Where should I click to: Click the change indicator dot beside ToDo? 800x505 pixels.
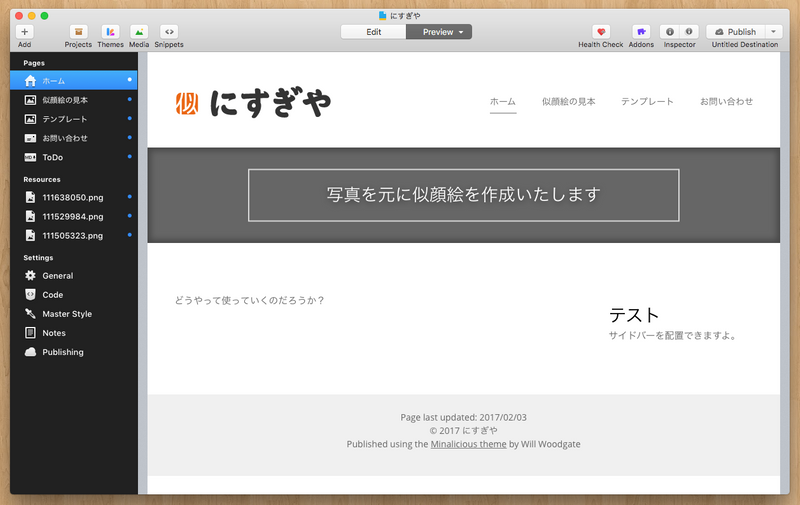130,157
